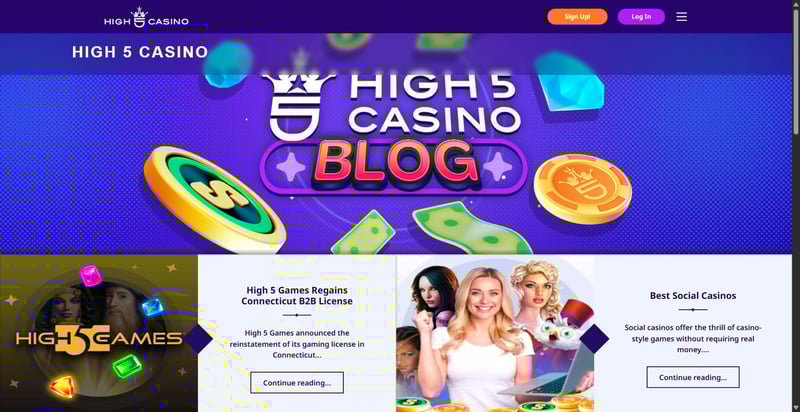This screenshot has height=412, width=800.
Task: Click the purple Log In button
Action: 641,17
